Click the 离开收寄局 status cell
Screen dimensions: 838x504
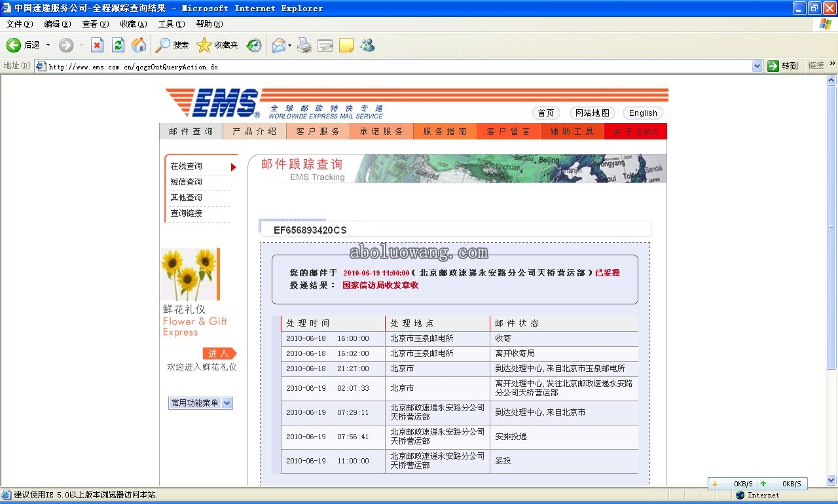pos(564,353)
